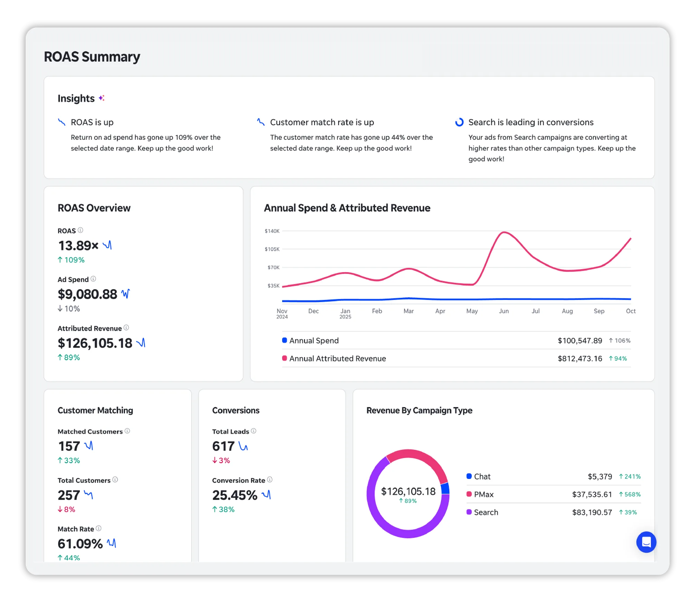Click the Total Customers info icon

(115, 480)
